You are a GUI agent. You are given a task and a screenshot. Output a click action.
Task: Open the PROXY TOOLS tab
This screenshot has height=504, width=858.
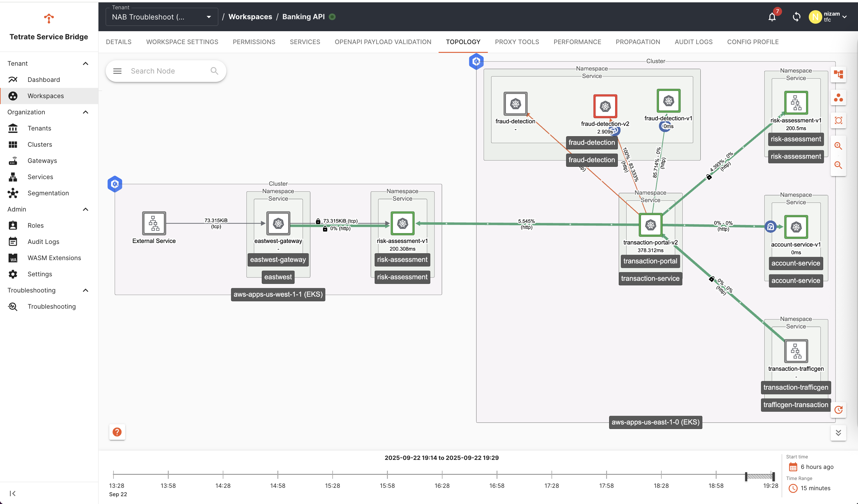(x=517, y=42)
